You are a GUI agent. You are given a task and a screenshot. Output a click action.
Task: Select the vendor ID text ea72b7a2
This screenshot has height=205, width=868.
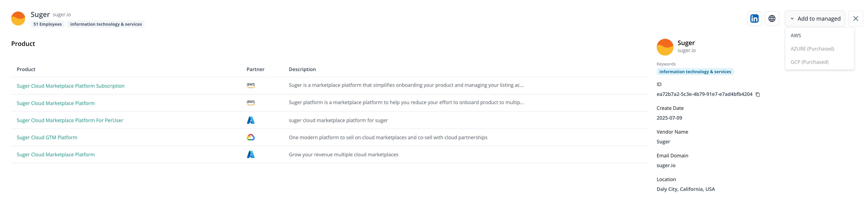[704, 94]
